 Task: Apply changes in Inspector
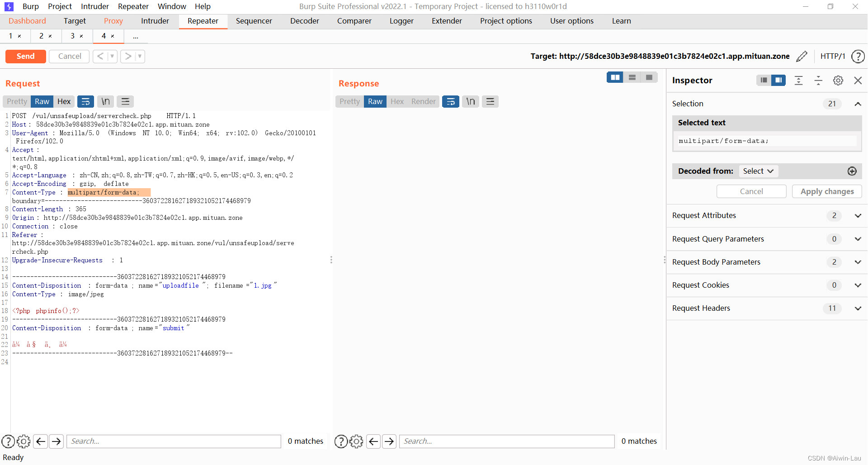click(x=827, y=191)
